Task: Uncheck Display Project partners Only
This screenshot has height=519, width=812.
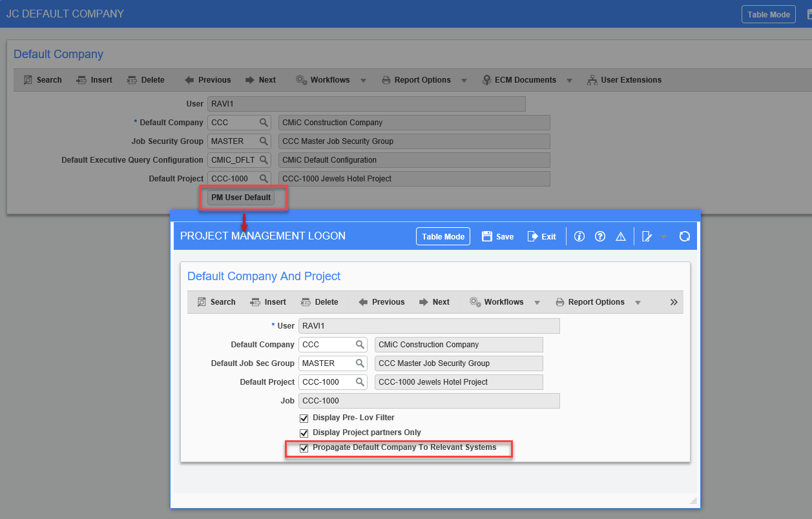Action: pos(304,433)
